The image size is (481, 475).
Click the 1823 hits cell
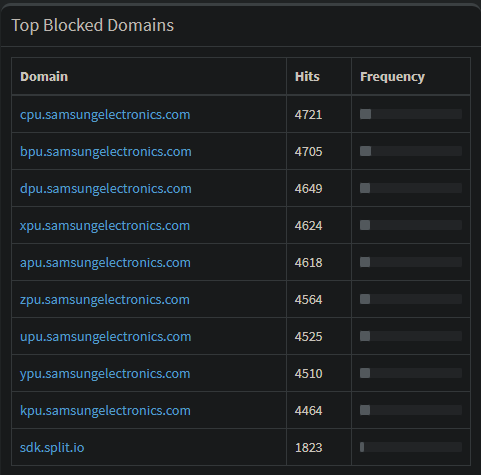click(308, 448)
